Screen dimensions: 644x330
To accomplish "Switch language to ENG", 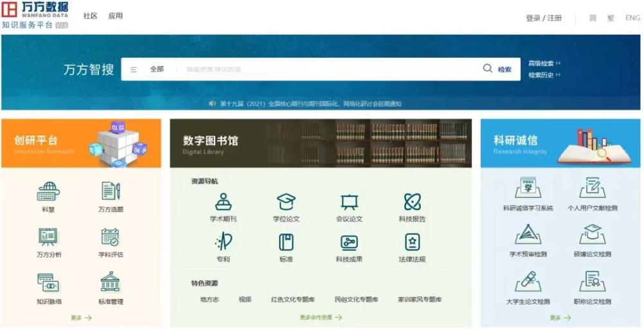I will pos(632,18).
